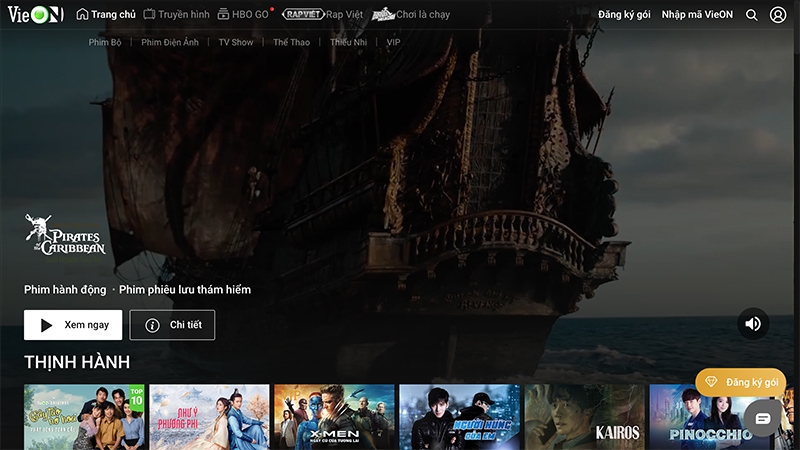Open the search magnifier icon

tap(752, 15)
